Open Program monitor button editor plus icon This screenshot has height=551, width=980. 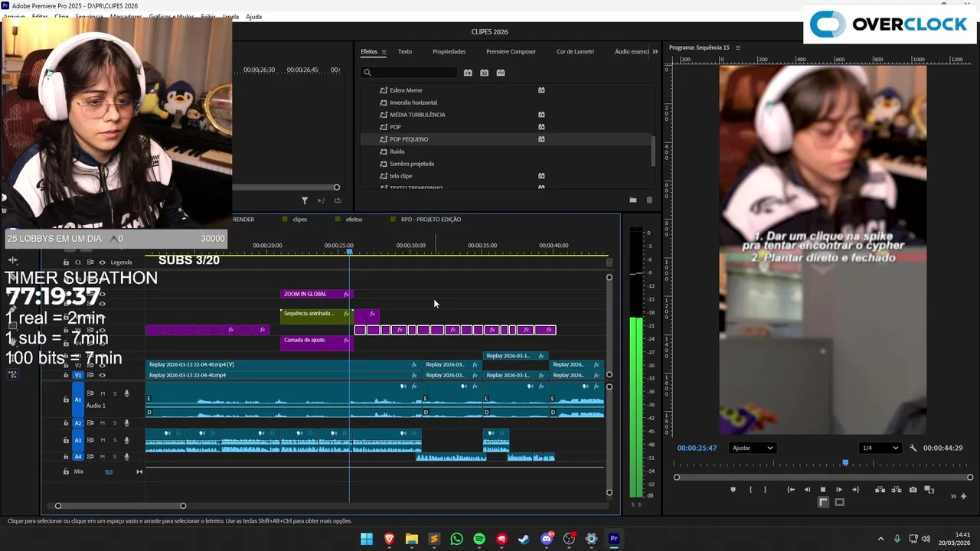pyautogui.click(x=963, y=496)
